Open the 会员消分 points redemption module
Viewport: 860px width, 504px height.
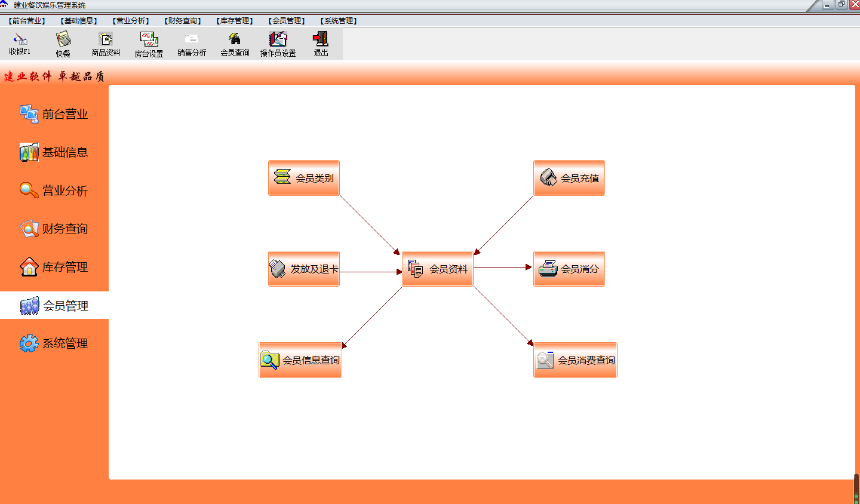[569, 269]
